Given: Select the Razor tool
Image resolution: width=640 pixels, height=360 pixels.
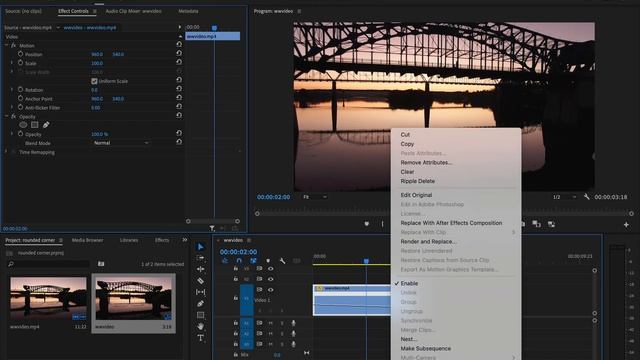Looking at the screenshot, I should coord(200,281).
